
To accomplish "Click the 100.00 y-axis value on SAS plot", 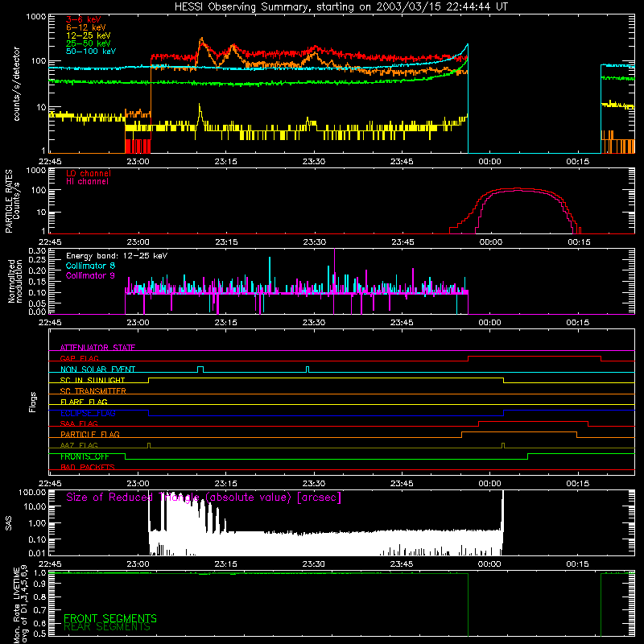I will click(x=32, y=492).
